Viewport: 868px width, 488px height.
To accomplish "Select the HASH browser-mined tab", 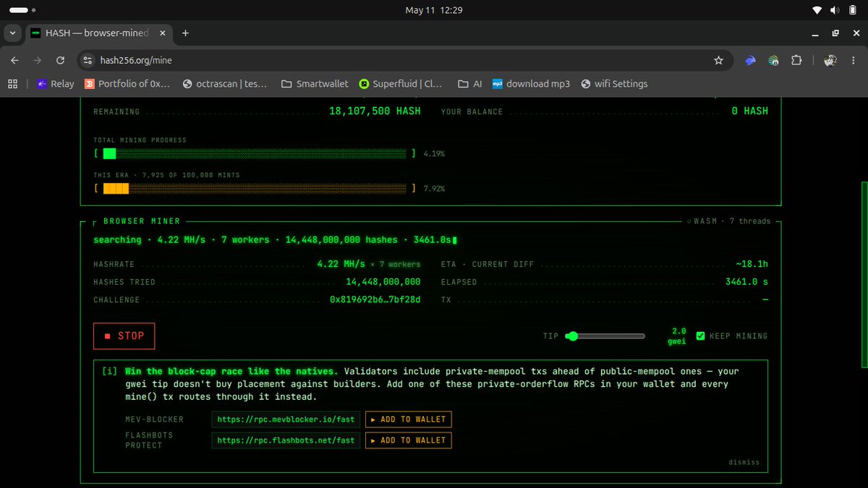I will click(98, 33).
